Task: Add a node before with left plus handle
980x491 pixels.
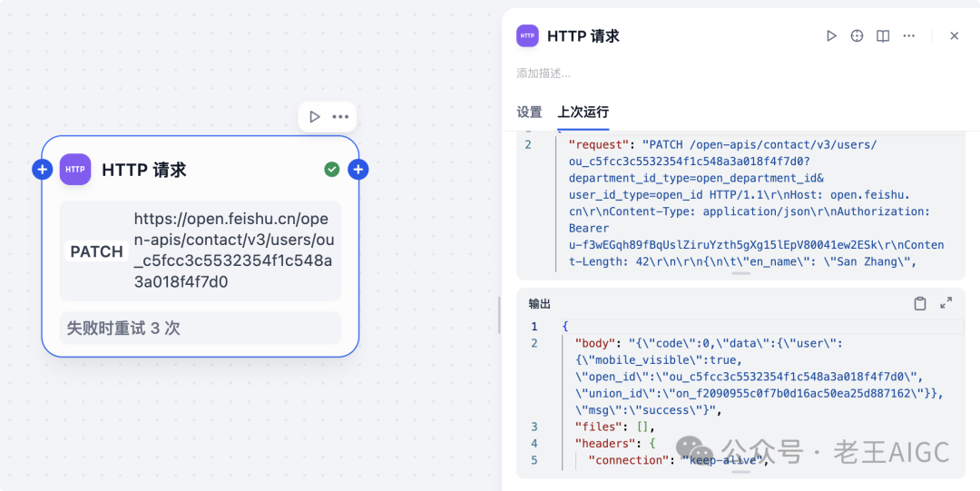Action: (42, 170)
